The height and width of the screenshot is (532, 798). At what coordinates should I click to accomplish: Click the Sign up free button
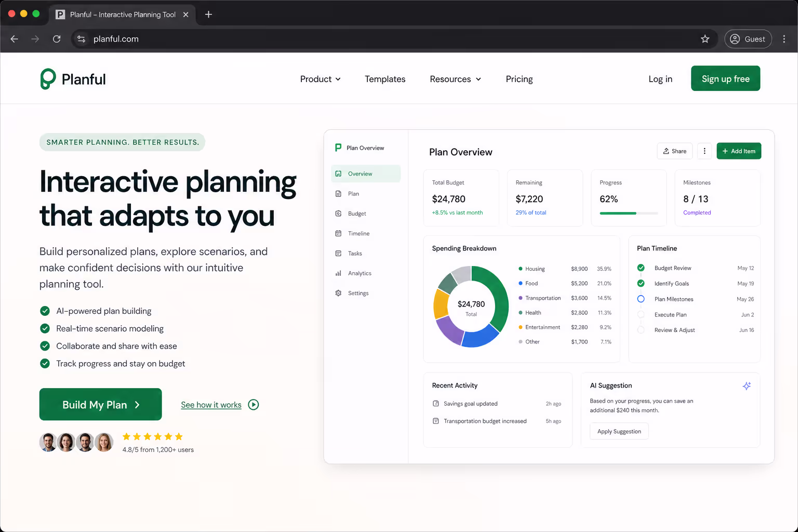coord(726,78)
